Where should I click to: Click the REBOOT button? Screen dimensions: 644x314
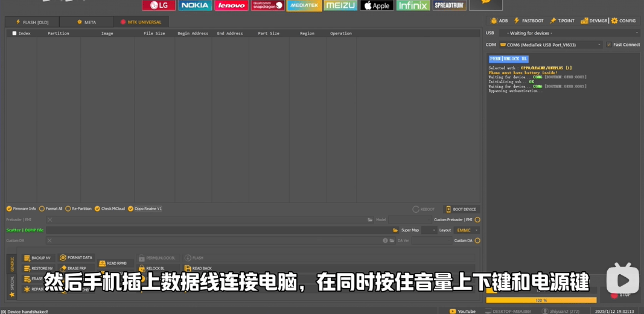424,209
